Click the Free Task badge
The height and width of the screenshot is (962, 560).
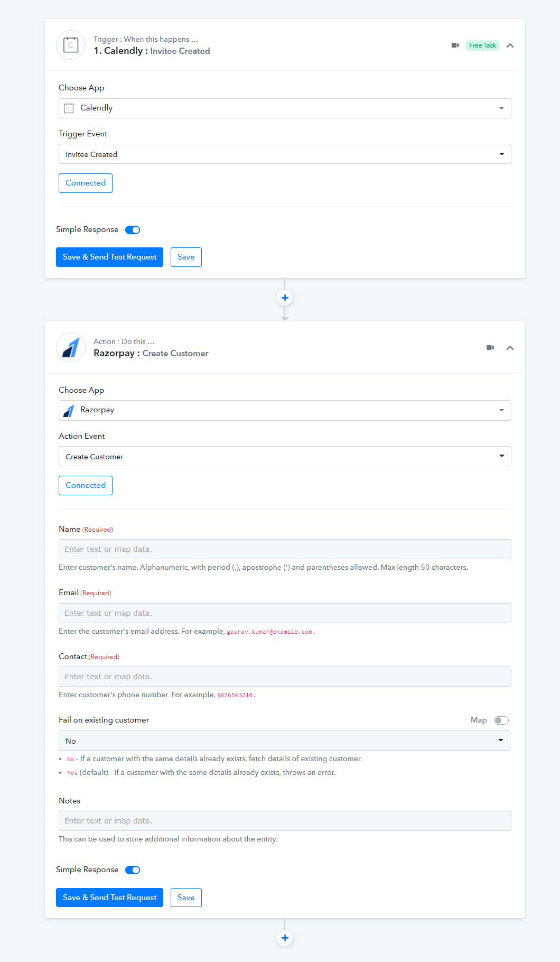482,45
